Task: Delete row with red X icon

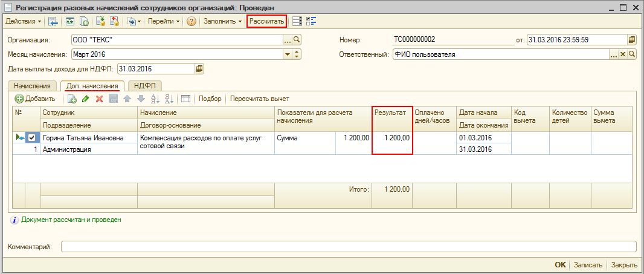Action: [x=99, y=99]
